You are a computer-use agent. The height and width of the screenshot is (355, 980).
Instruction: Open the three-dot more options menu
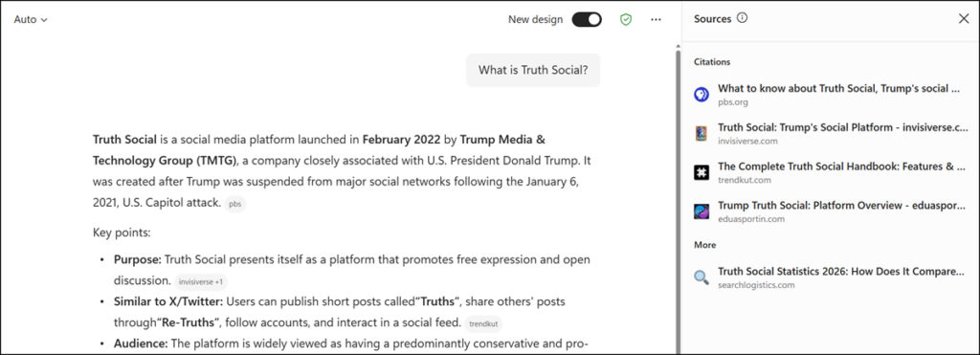pos(656,19)
